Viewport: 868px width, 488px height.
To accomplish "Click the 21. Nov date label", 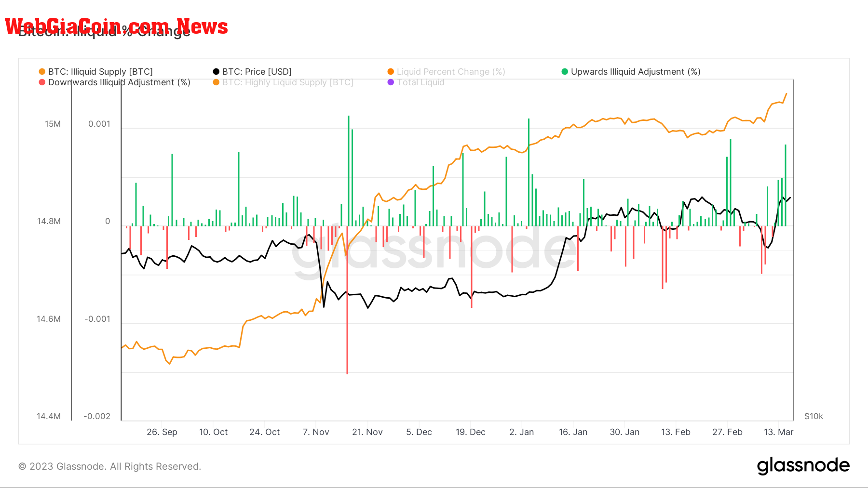I will [367, 432].
